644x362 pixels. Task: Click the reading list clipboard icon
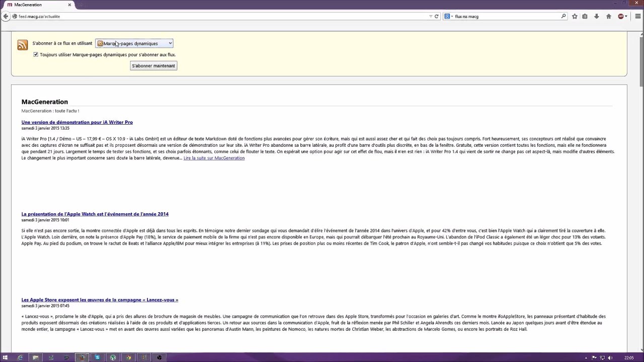pos(585,16)
